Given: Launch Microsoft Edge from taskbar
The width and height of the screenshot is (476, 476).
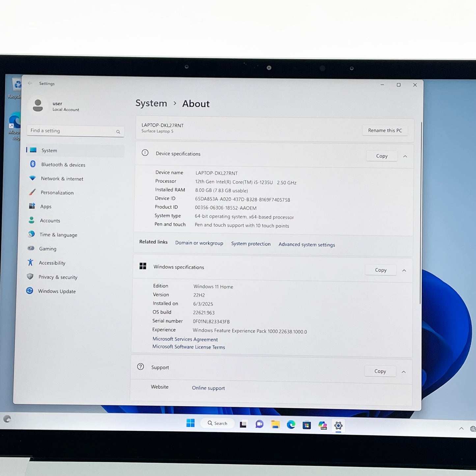Looking at the screenshot, I should tap(291, 425).
